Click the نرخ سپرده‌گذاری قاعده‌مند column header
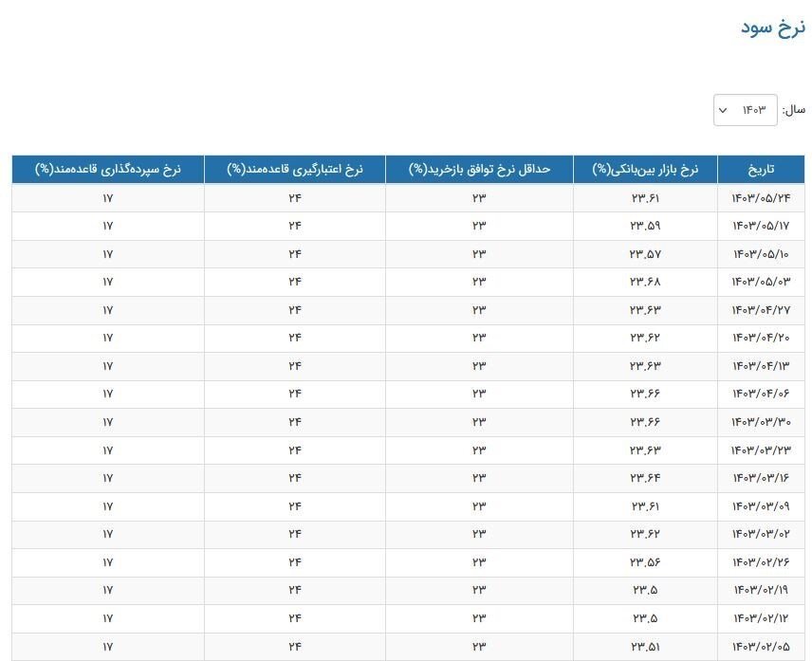This screenshot has height=661, width=812. coord(107,170)
